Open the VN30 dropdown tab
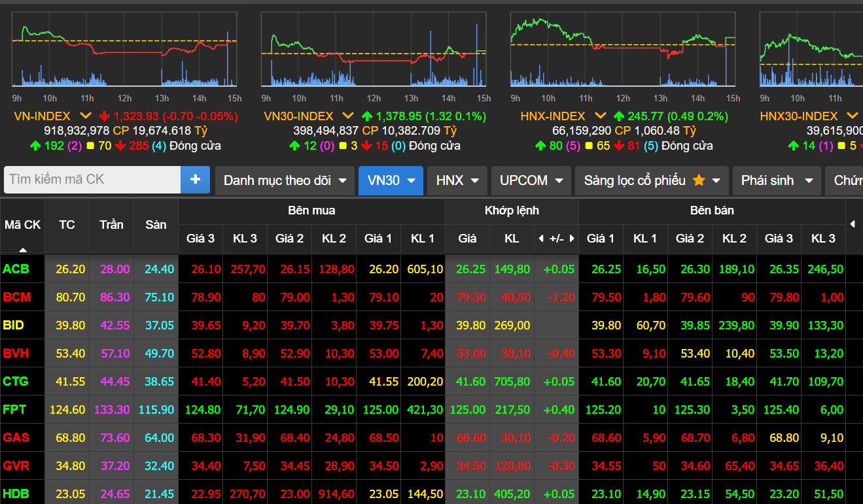 tap(391, 180)
